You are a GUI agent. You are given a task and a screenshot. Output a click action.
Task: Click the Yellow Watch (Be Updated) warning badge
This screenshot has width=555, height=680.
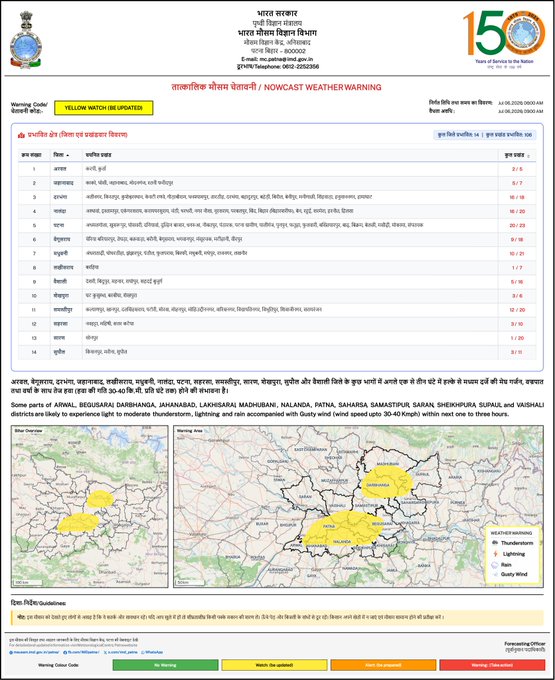[104, 108]
